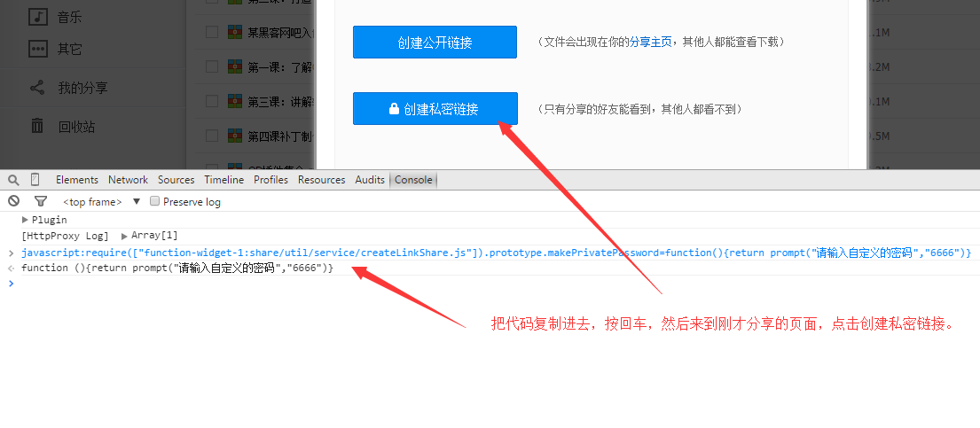Viewport: 980px width, 428px height.
Task: Click the file name 第四课补丁制
Action: (279, 136)
